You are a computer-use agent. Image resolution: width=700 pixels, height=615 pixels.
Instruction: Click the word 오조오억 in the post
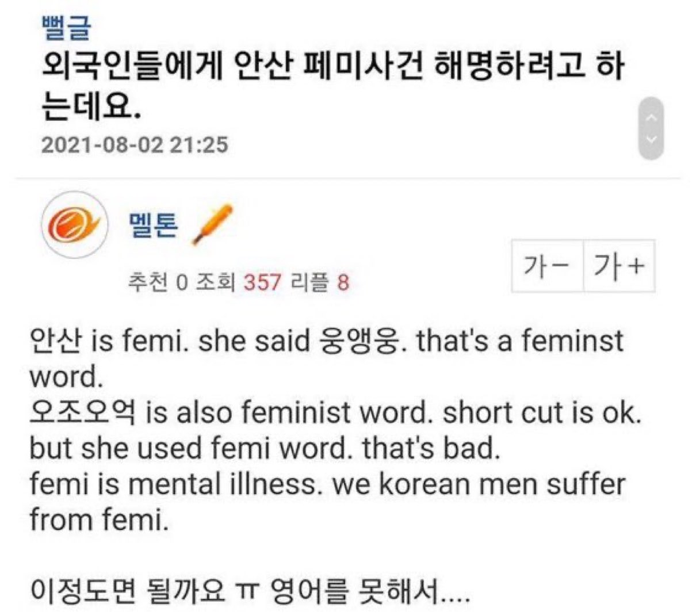(x=83, y=412)
